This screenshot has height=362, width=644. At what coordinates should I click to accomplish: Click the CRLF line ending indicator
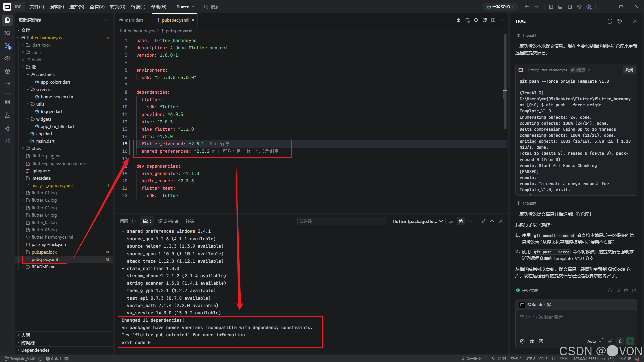543,359
